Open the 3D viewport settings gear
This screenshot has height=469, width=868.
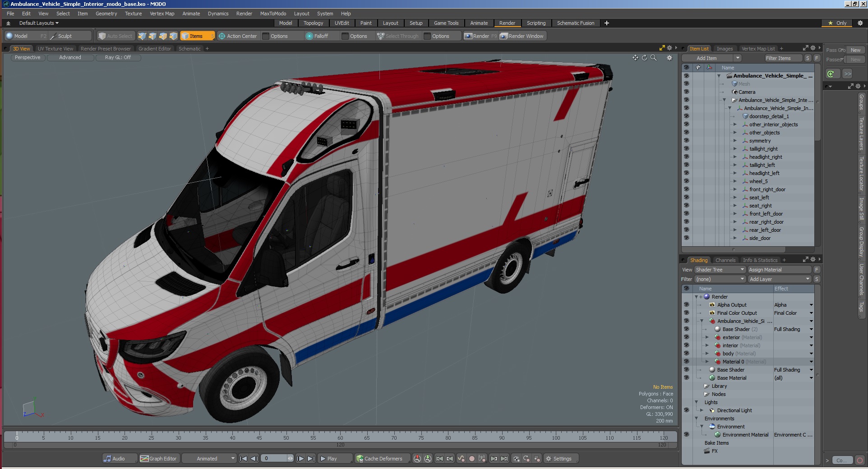click(x=669, y=58)
